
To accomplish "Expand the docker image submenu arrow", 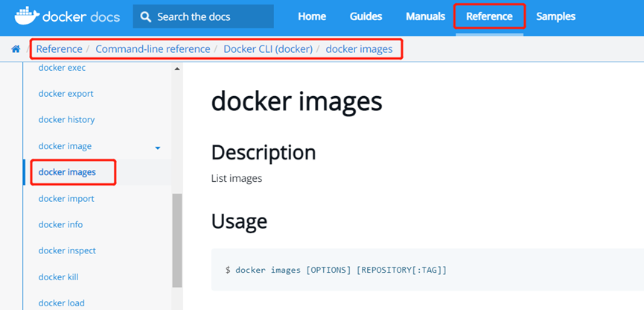I will tap(158, 148).
